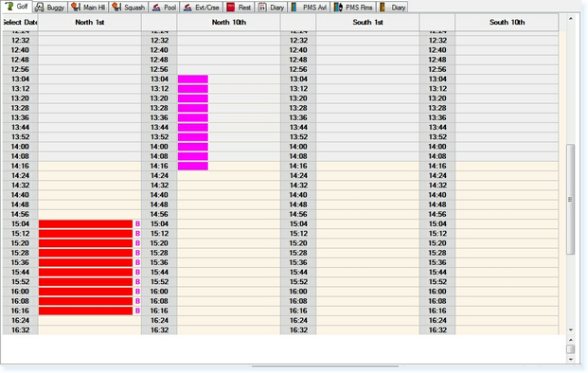Select the magenta booking at 13:04 North 10th
The image size is (588, 373).
click(193, 80)
